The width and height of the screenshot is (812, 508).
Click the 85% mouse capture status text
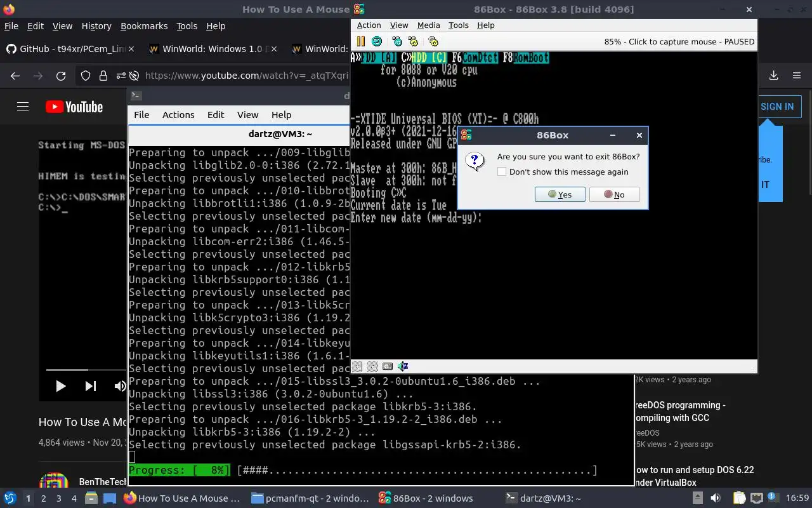click(679, 42)
